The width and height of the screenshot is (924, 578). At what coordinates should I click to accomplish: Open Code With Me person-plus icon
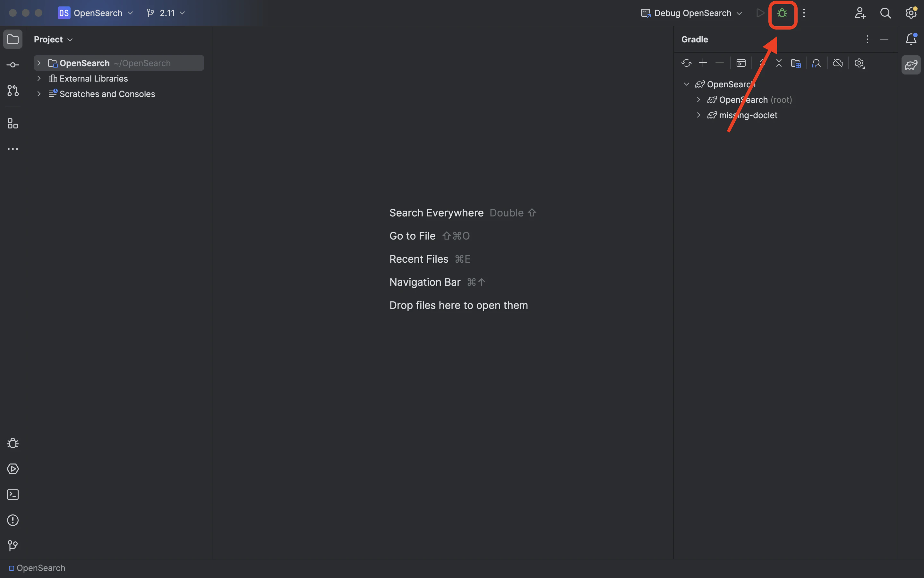[x=860, y=13]
